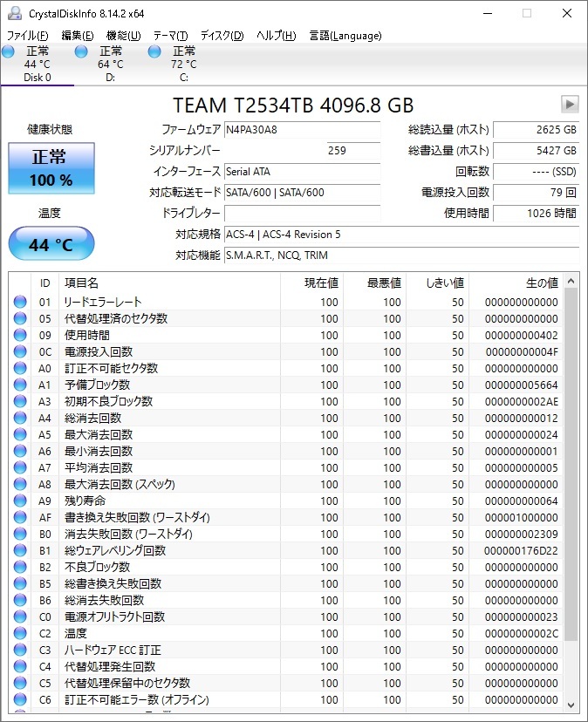Open the ヘルプ(H) menu

[x=276, y=36]
